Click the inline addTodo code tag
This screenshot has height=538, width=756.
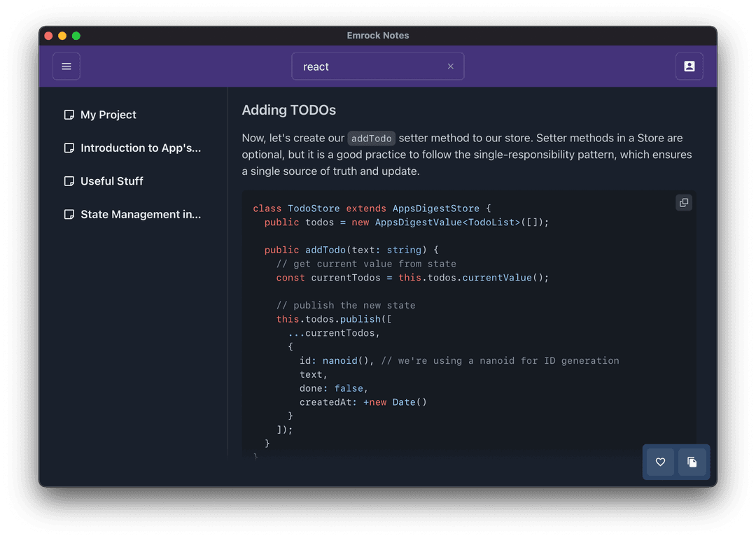[371, 139]
